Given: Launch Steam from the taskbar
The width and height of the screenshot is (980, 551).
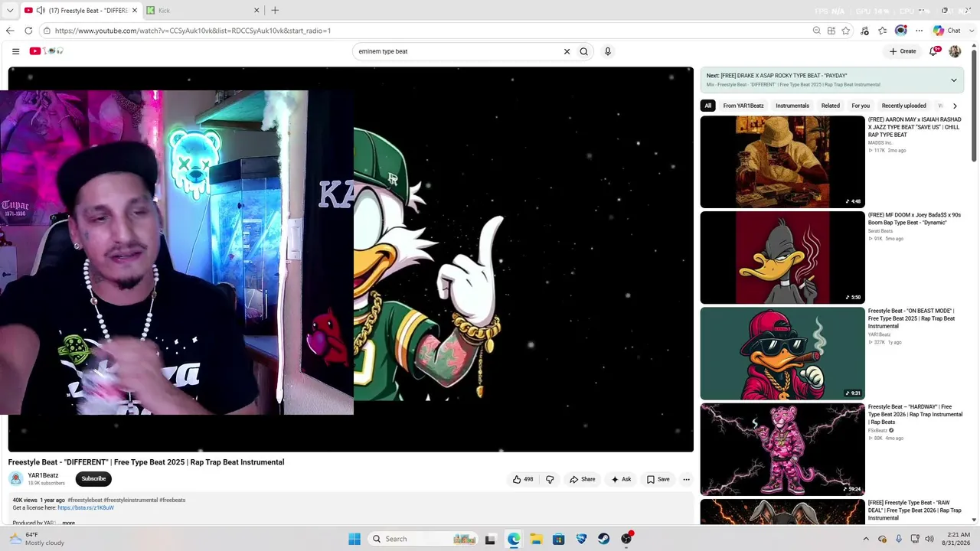Looking at the screenshot, I should (604, 539).
